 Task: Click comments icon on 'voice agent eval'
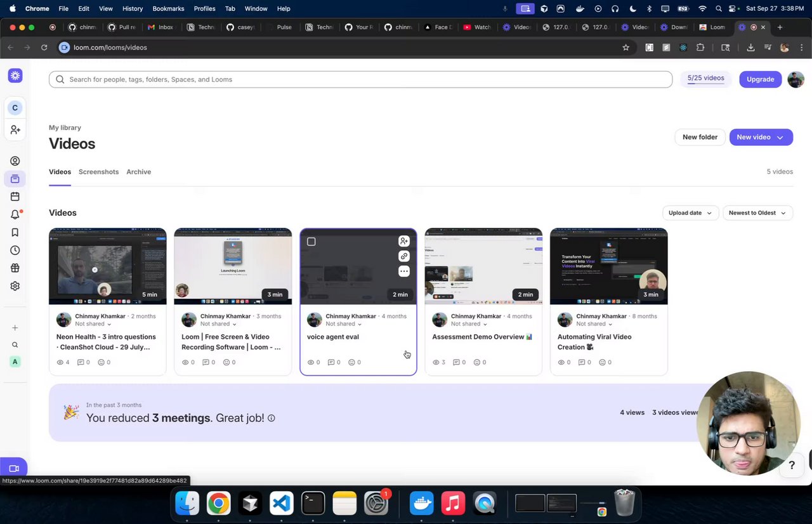331,362
